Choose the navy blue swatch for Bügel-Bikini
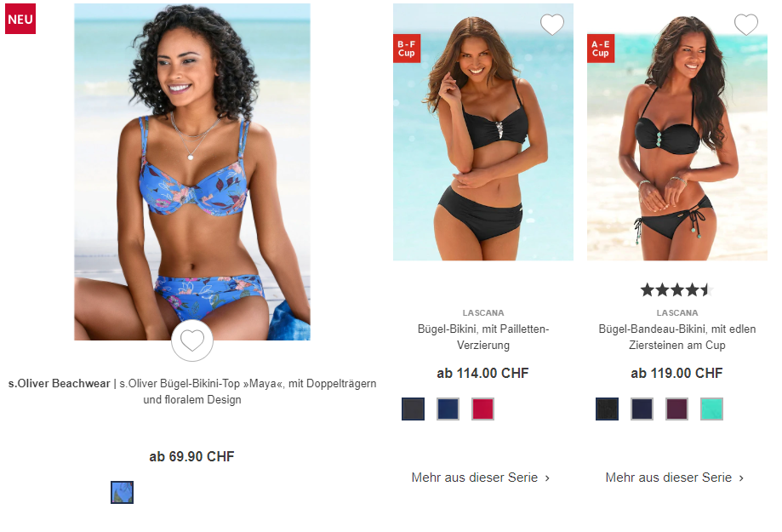 coord(448,409)
